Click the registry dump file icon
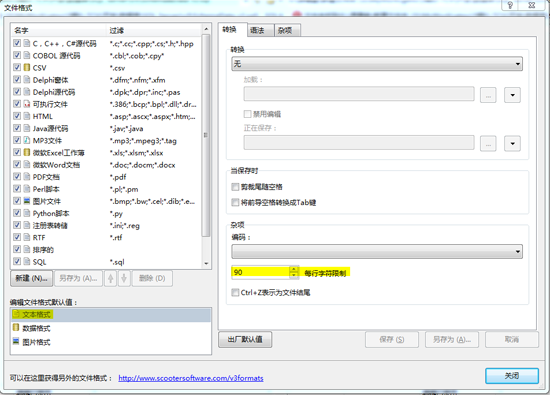Viewport: 550px width, 395px height. 27,225
